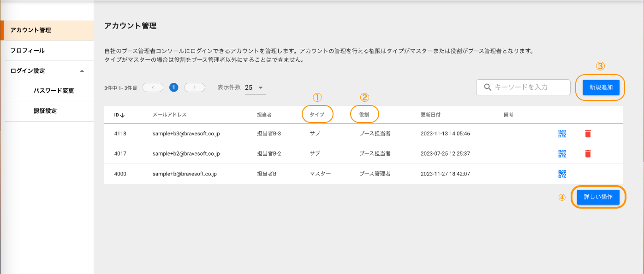Click ブース管理者 role cell

[x=375, y=174]
